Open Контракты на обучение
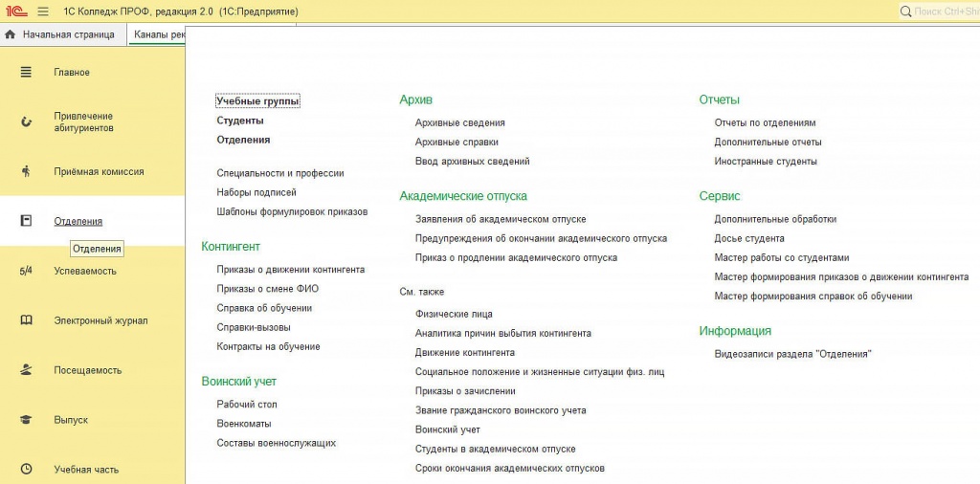 point(268,346)
